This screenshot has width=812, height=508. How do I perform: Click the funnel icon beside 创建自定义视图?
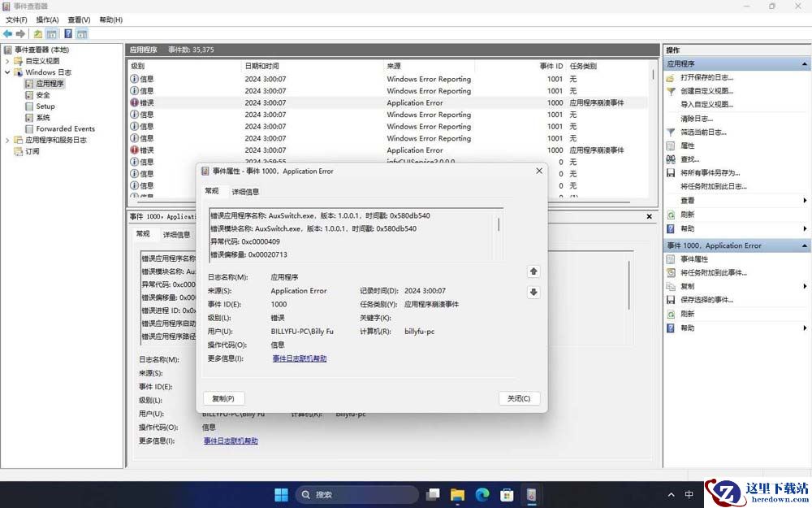point(671,91)
